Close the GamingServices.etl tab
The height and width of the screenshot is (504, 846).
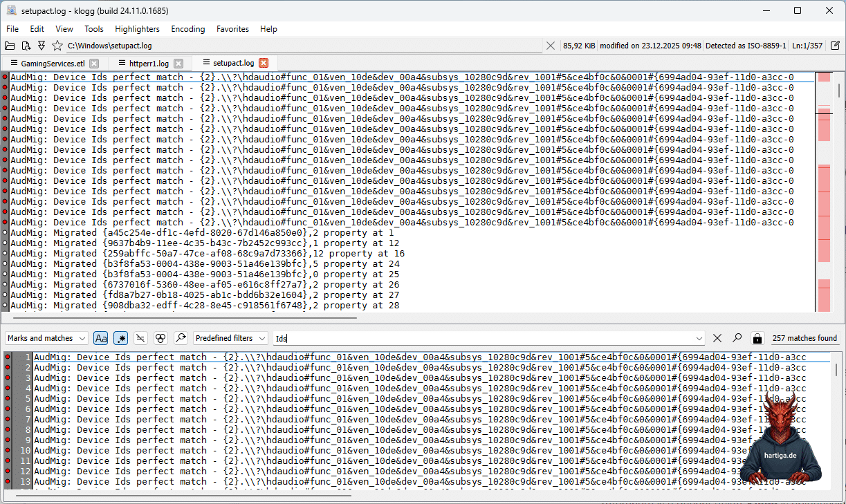coord(94,62)
